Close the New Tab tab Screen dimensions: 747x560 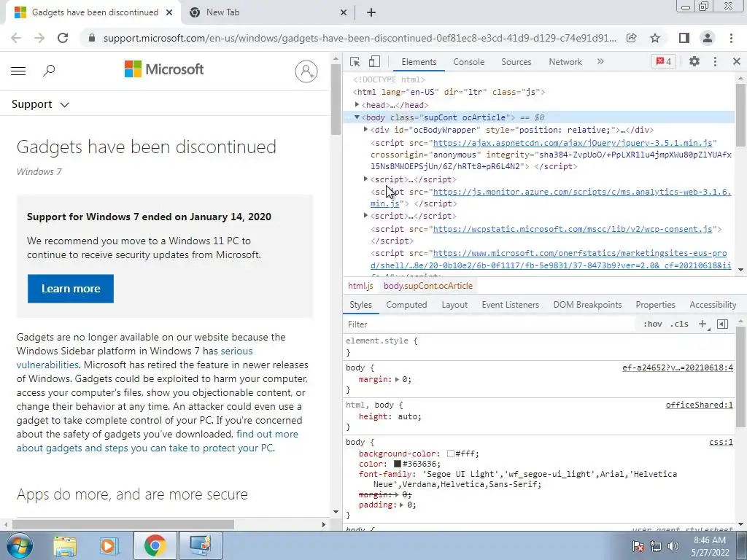[344, 13]
